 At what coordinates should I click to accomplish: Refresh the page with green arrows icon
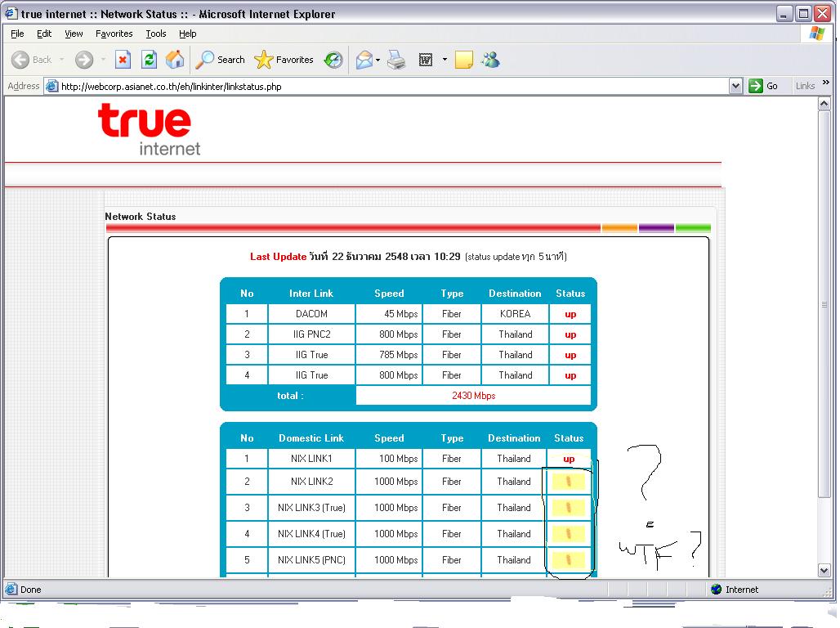click(149, 60)
